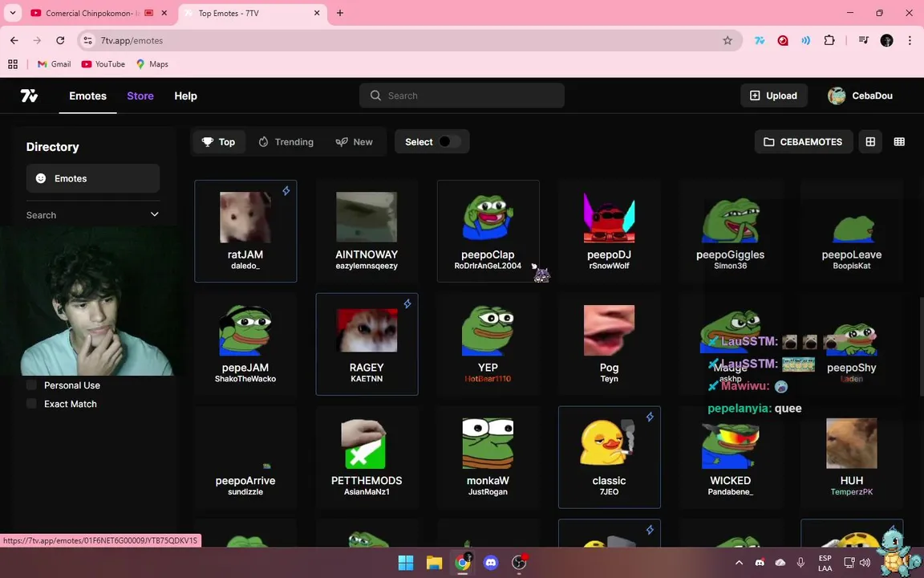The image size is (924, 578).
Task: Open the ratJAM emote
Action: click(x=245, y=231)
